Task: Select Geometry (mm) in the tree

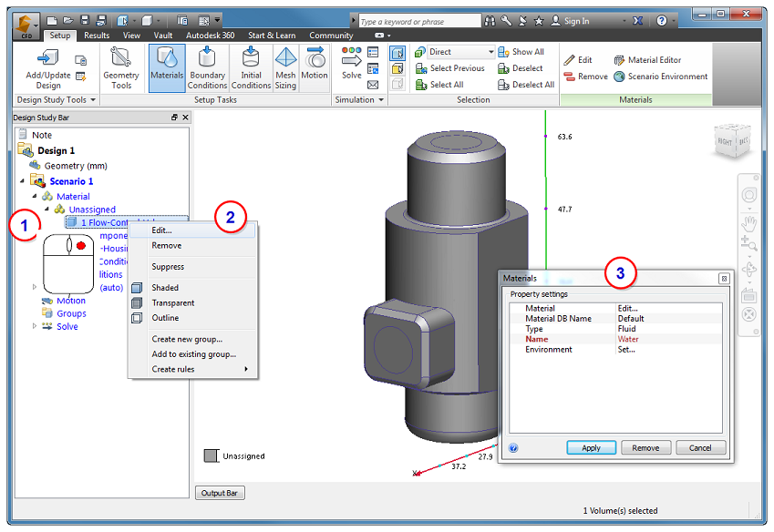Action: click(x=76, y=166)
